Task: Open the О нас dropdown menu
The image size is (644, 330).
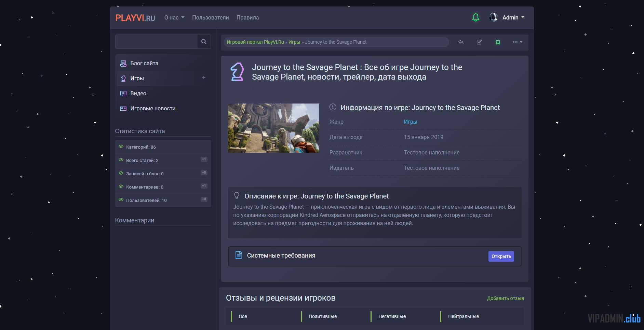Action: click(x=174, y=17)
